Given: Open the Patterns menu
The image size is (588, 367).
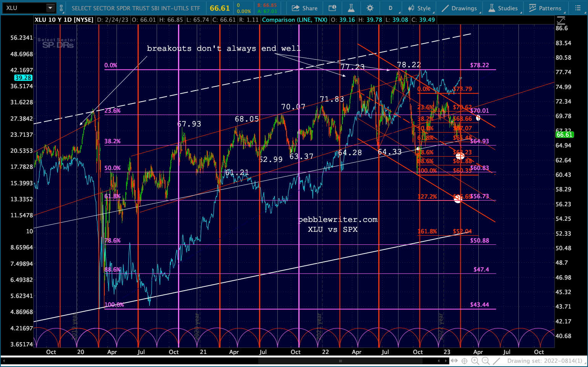Looking at the screenshot, I should point(545,8).
